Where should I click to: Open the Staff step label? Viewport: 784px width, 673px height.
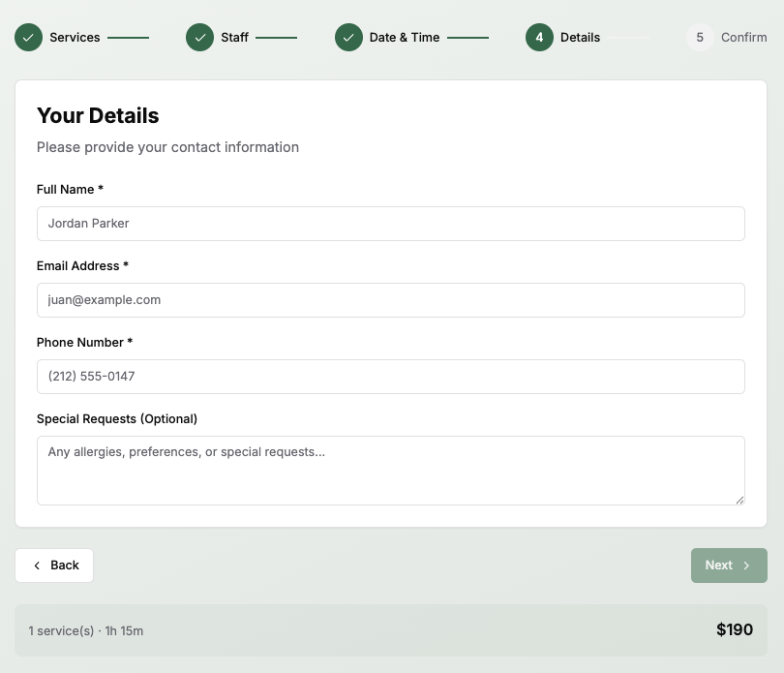(235, 38)
